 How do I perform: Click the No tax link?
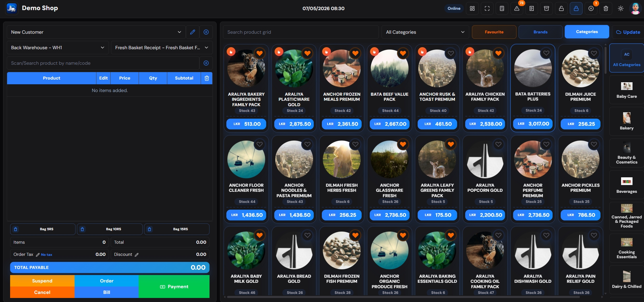click(x=47, y=255)
